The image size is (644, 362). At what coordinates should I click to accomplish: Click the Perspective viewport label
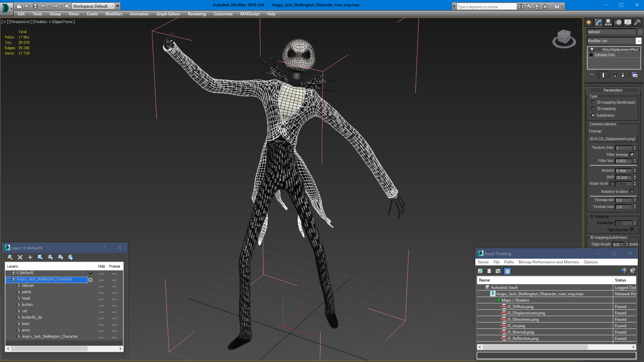[20, 22]
